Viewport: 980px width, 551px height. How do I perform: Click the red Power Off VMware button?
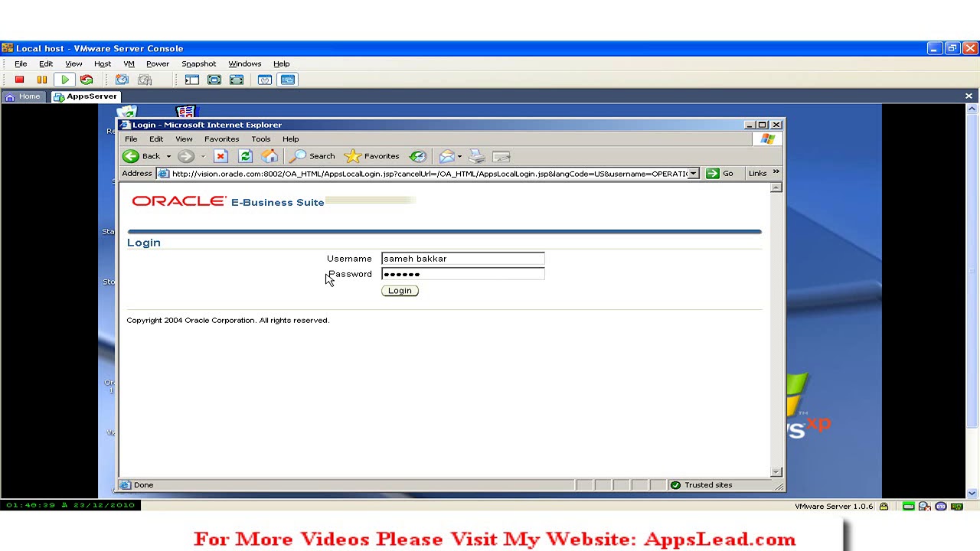click(19, 80)
